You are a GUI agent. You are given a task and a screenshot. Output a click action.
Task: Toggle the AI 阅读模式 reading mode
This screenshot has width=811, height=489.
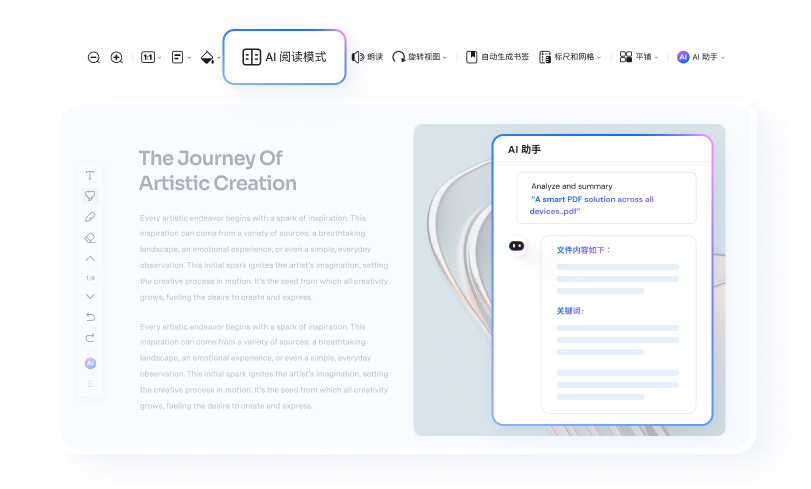(285, 57)
